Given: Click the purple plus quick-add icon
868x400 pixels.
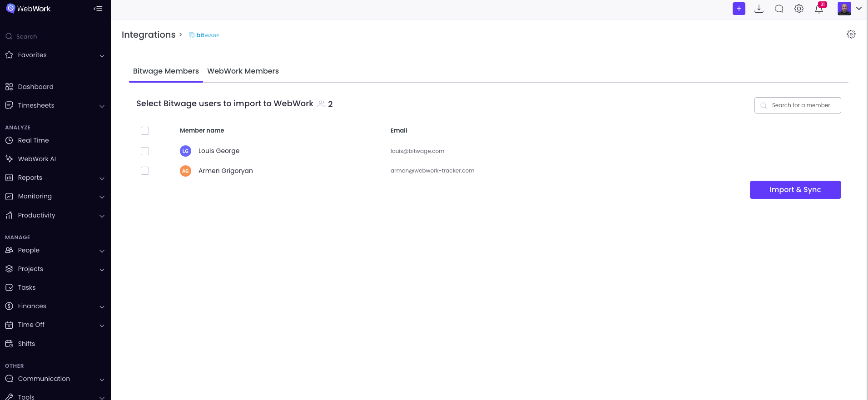Looking at the screenshot, I should tap(739, 9).
